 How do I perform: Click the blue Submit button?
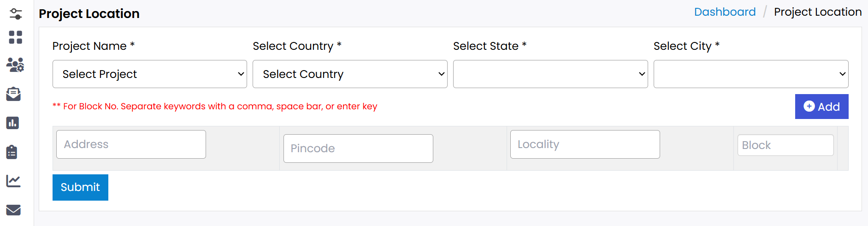80,187
